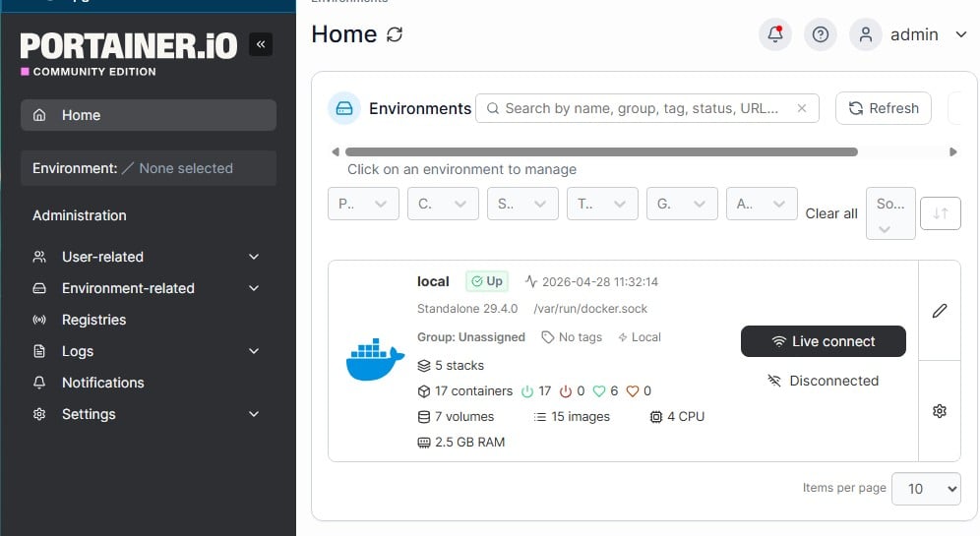
Task: Toggle the sort order arrows button
Action: point(941,213)
